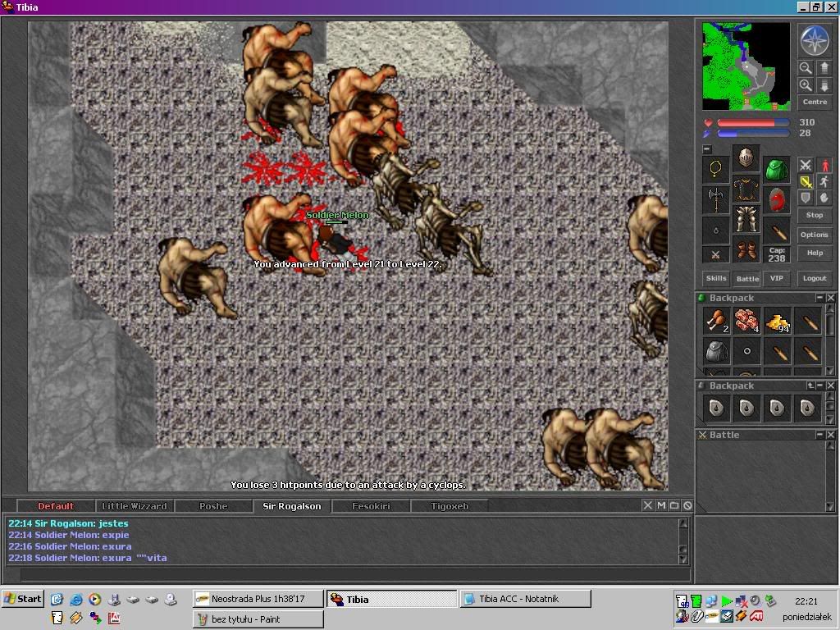
Task: Zoom out the minimap
Action: [806, 68]
